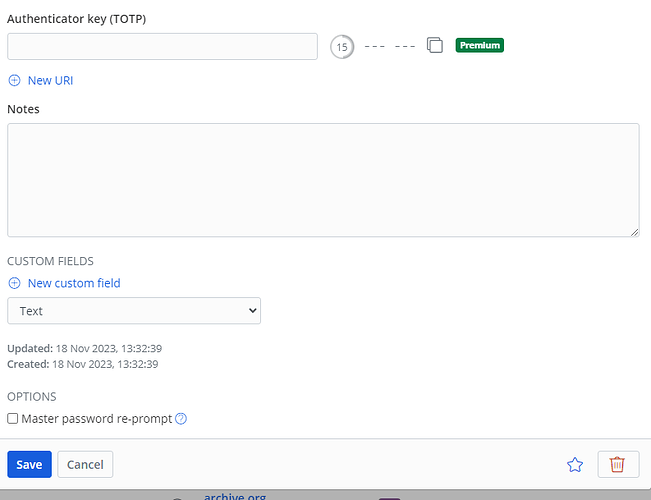651x500 pixels.
Task: Click the TOTP countdown timer circle
Action: [x=342, y=47]
